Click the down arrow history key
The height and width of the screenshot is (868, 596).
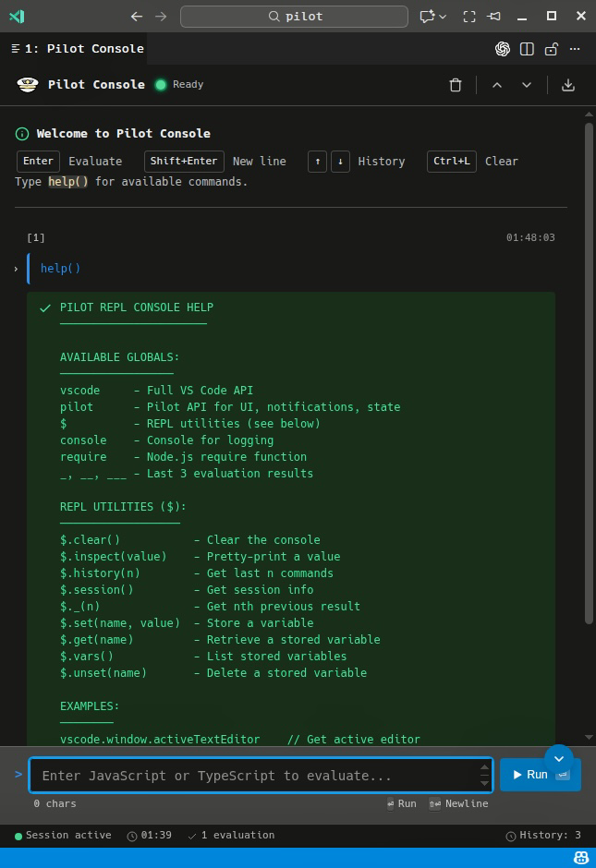(x=341, y=162)
